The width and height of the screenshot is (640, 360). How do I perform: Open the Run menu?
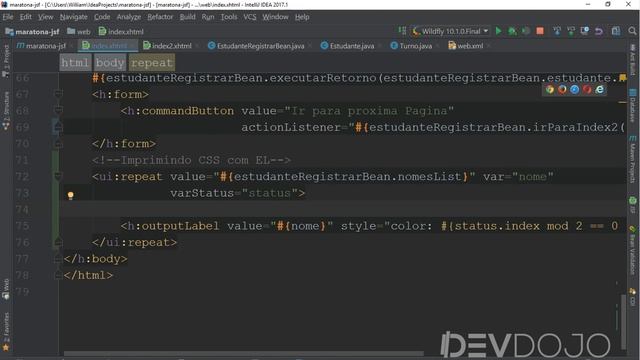(208, 17)
